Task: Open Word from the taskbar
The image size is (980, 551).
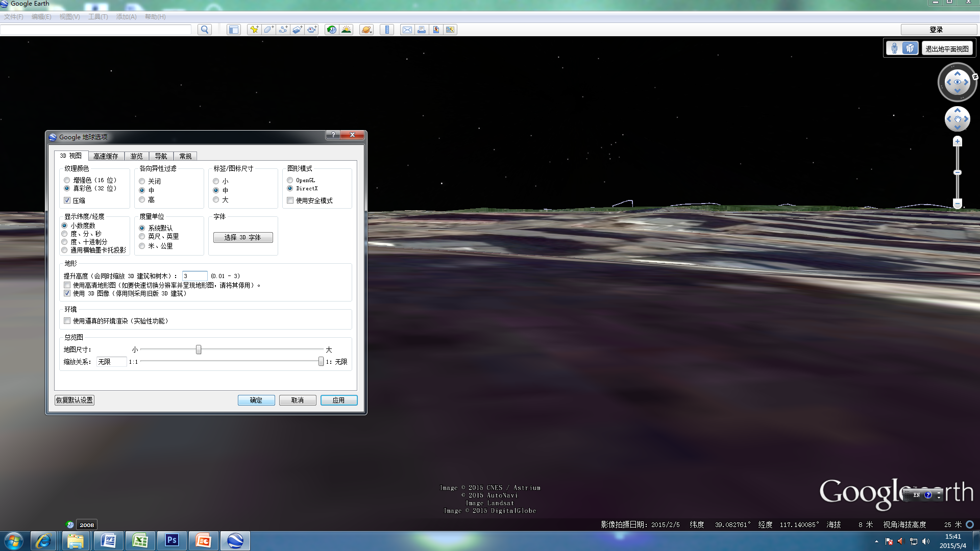Action: pos(108,541)
